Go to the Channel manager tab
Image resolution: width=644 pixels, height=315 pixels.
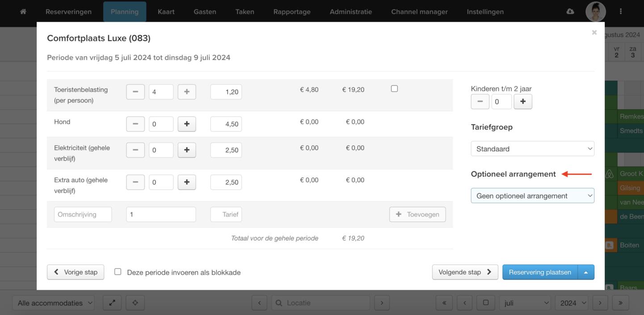click(419, 12)
